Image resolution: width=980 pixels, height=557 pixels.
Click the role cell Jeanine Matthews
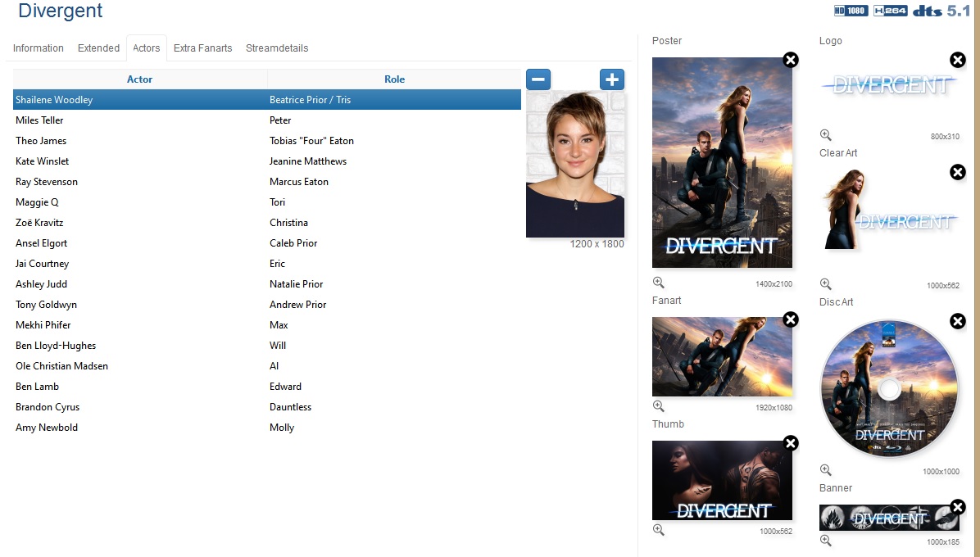(x=308, y=161)
